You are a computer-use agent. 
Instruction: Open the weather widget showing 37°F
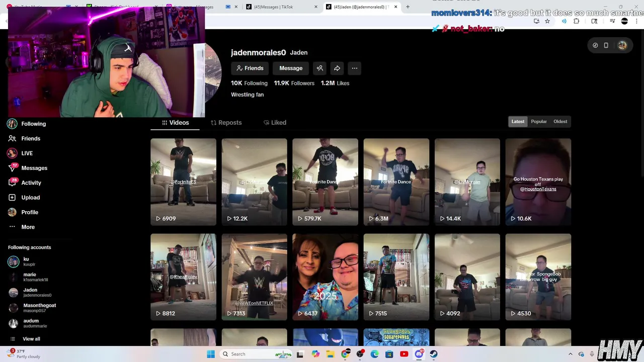24,354
